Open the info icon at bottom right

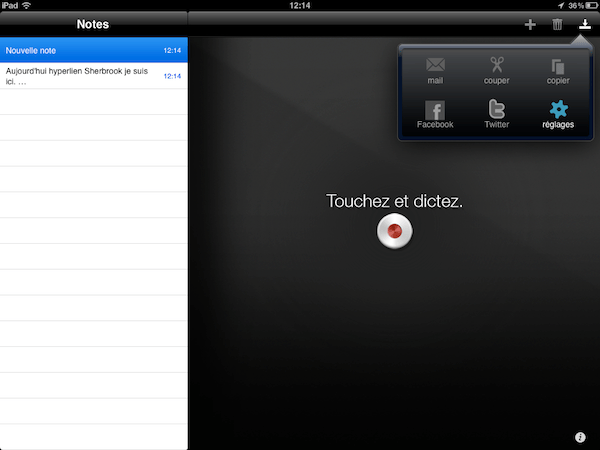click(x=580, y=437)
